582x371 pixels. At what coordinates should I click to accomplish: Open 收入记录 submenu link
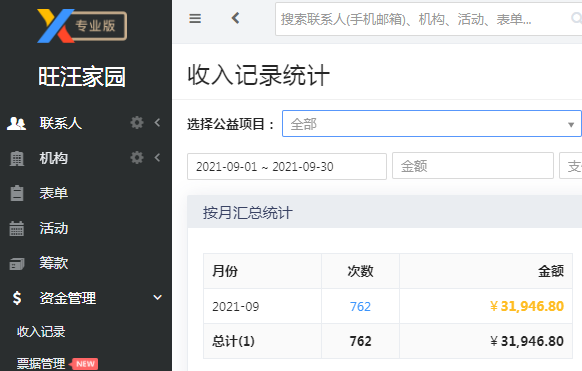41,331
